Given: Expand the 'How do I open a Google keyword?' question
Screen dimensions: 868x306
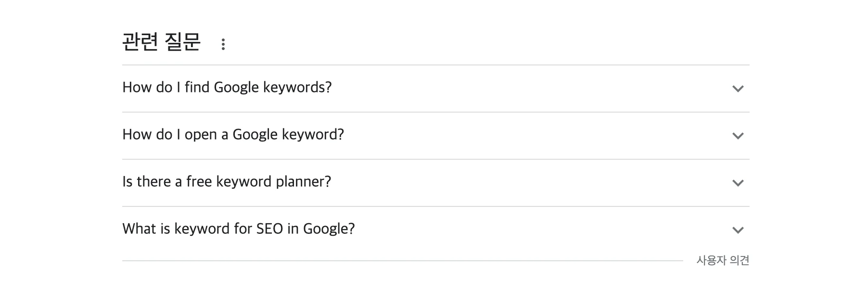Looking at the screenshot, I should 233,135.
